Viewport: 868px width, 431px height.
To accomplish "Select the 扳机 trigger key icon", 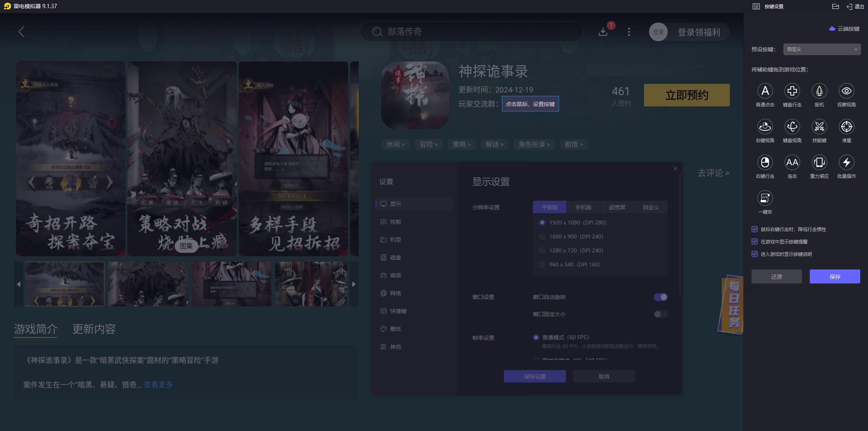I will [x=819, y=91].
